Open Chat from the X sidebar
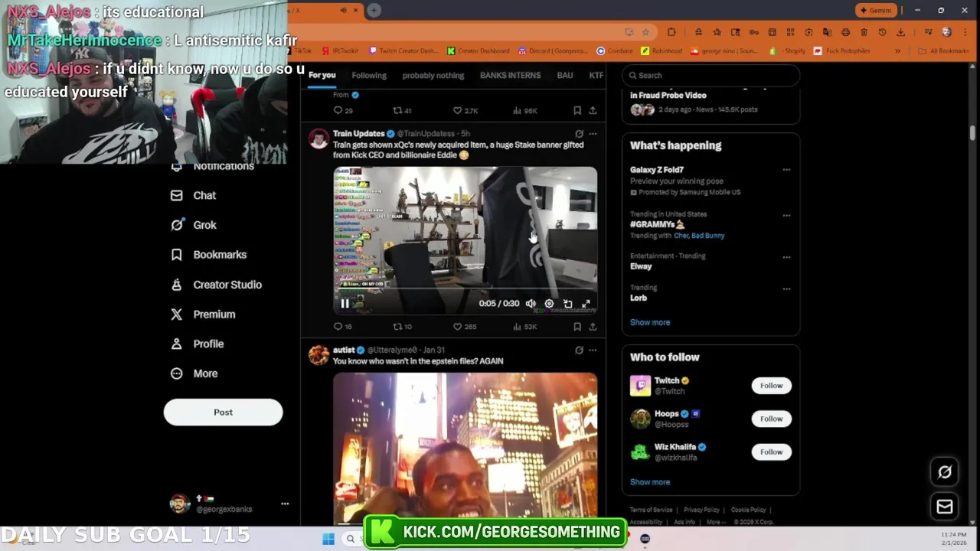The image size is (980, 551). point(194,195)
